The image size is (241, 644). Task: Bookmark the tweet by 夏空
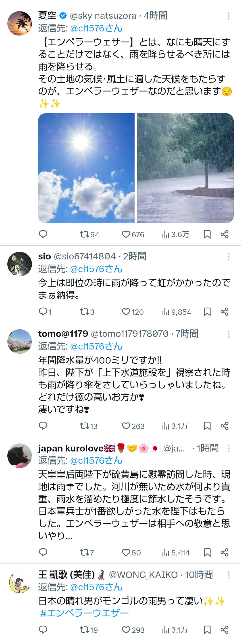(207, 234)
